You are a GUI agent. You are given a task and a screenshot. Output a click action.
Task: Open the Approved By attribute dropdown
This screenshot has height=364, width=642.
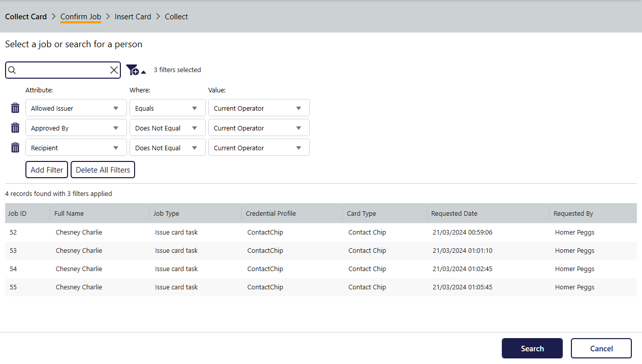click(76, 128)
